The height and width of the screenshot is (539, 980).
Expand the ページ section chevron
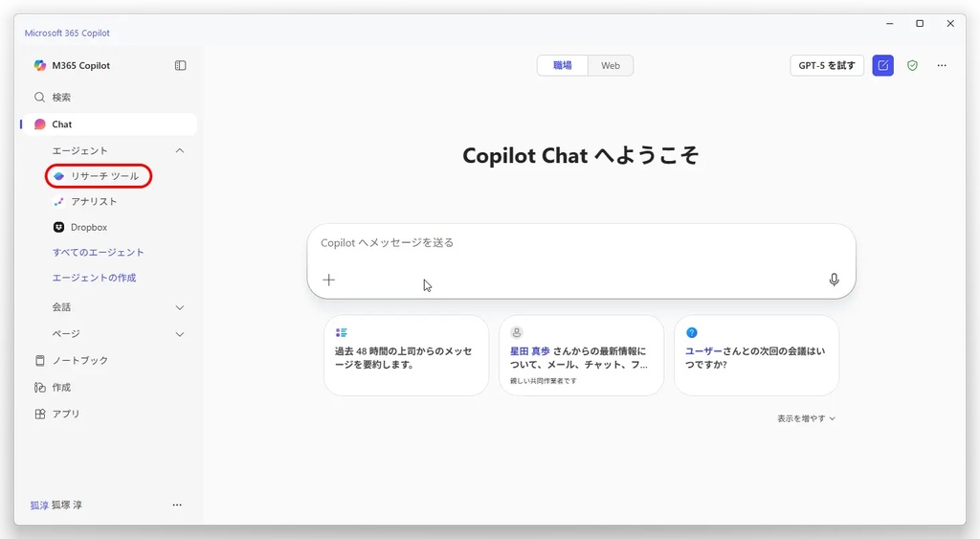[180, 334]
